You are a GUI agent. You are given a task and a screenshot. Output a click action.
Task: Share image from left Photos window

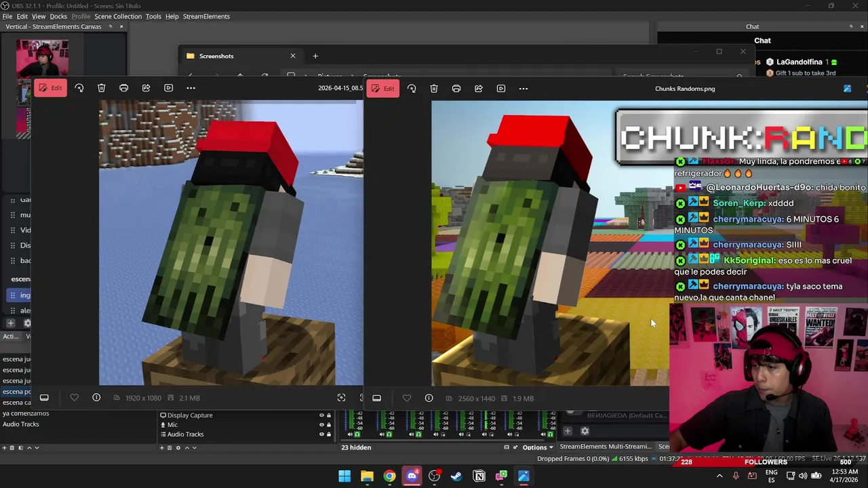pyautogui.click(x=146, y=88)
